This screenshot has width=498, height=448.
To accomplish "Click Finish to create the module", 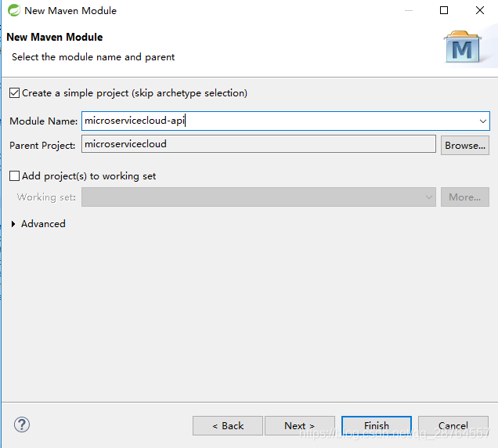I will pos(377,426).
